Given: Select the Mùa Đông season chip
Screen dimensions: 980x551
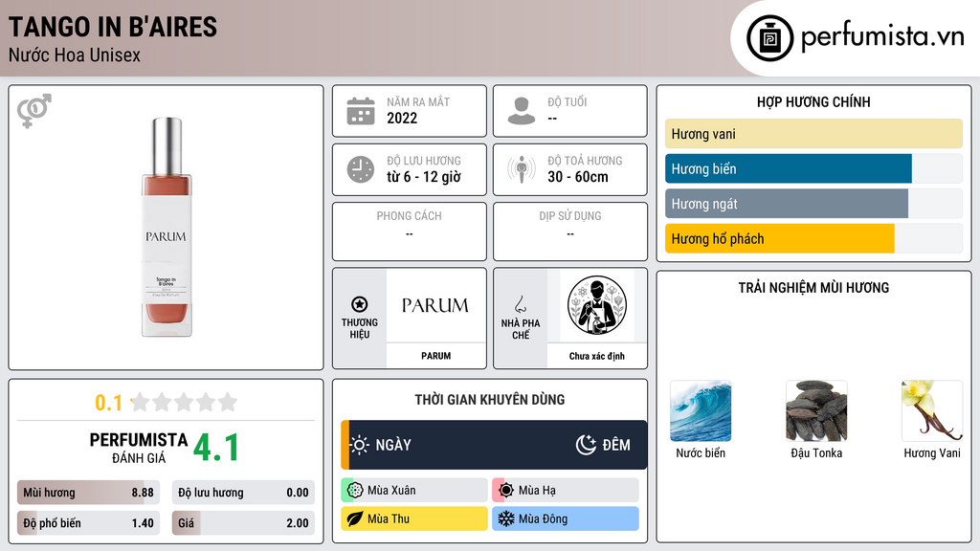Looking at the screenshot, I should [566, 518].
